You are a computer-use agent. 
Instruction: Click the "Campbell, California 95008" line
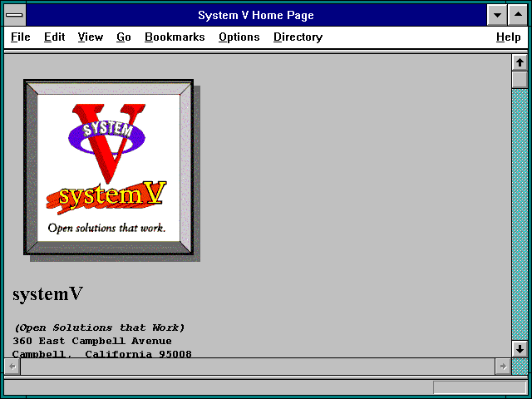point(101,354)
